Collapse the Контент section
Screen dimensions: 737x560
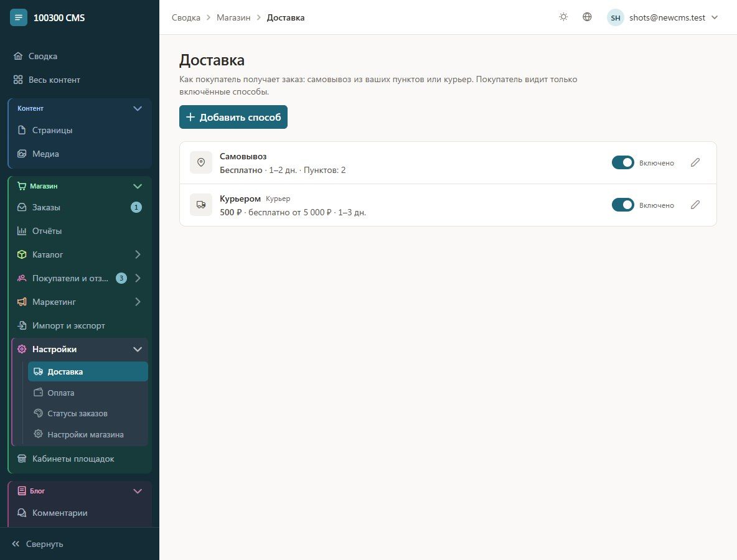pyautogui.click(x=137, y=108)
